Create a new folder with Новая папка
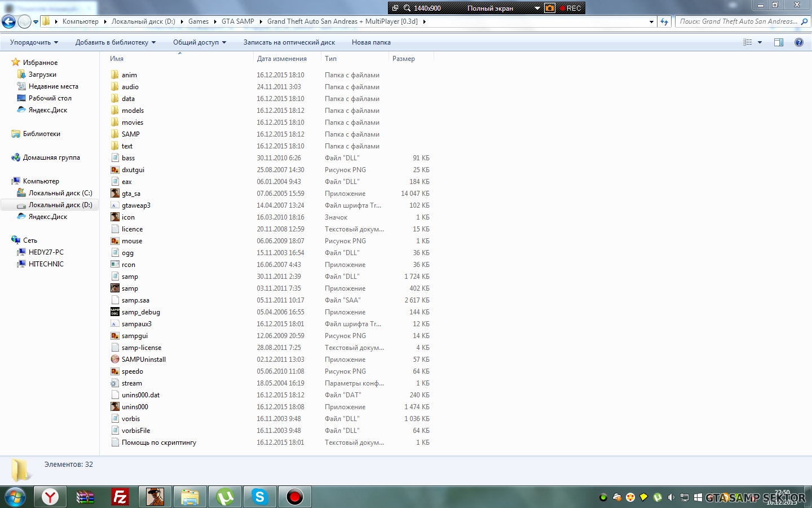Screen dimensions: 812x508 pos(371,42)
